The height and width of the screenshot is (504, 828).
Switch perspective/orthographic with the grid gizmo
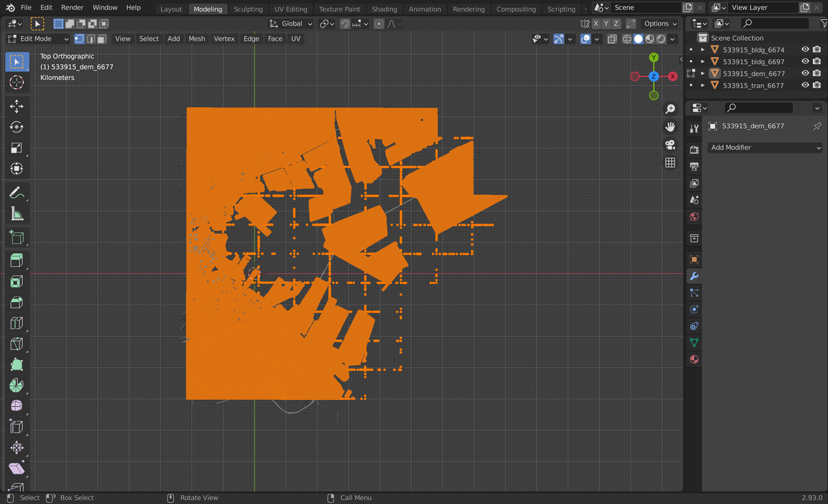pyautogui.click(x=670, y=163)
